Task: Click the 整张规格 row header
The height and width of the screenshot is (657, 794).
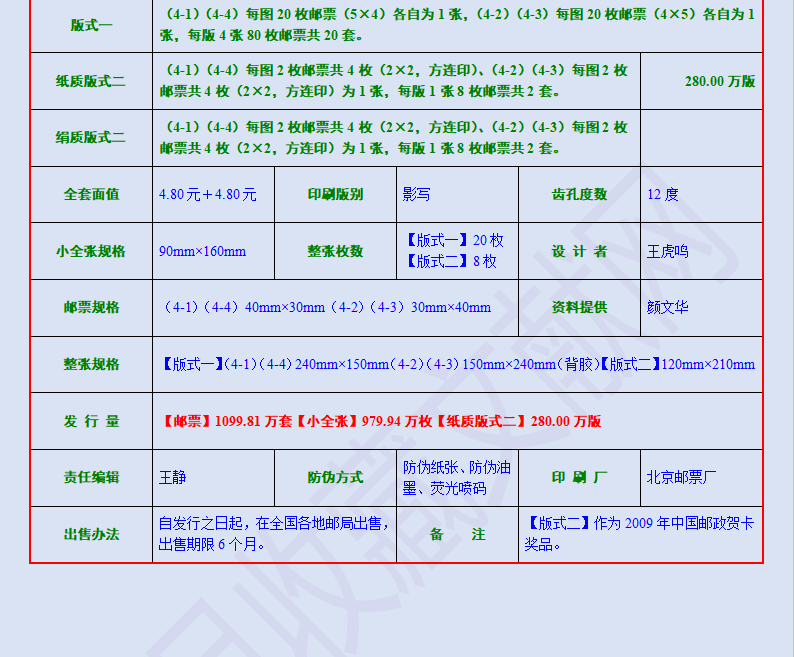Action: click(91, 364)
